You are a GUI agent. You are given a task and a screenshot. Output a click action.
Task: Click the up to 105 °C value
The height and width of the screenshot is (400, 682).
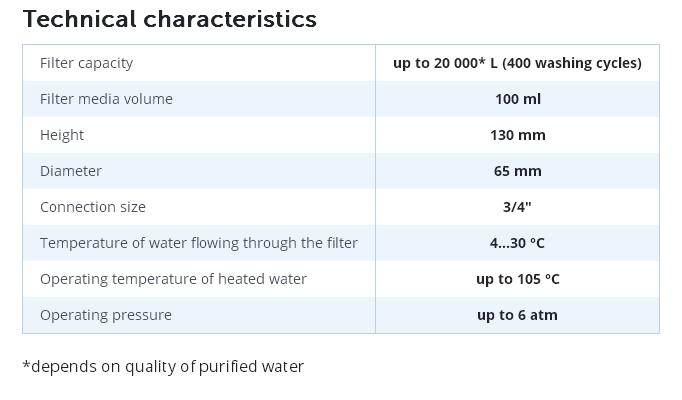click(518, 279)
